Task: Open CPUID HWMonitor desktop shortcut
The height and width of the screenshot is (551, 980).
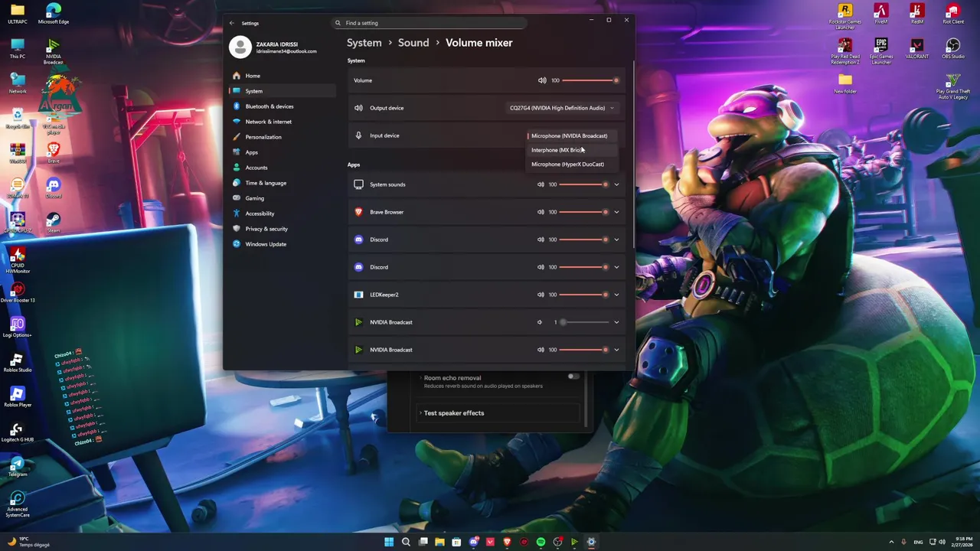Action: (17, 260)
